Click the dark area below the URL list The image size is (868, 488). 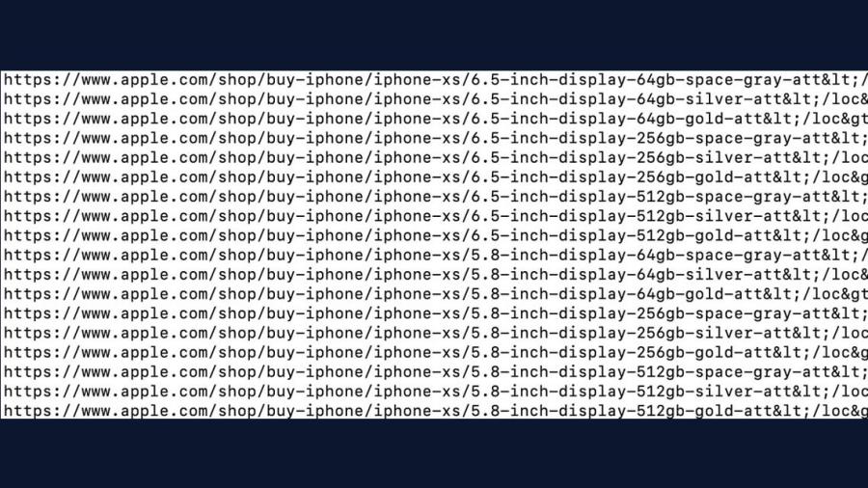(x=434, y=453)
